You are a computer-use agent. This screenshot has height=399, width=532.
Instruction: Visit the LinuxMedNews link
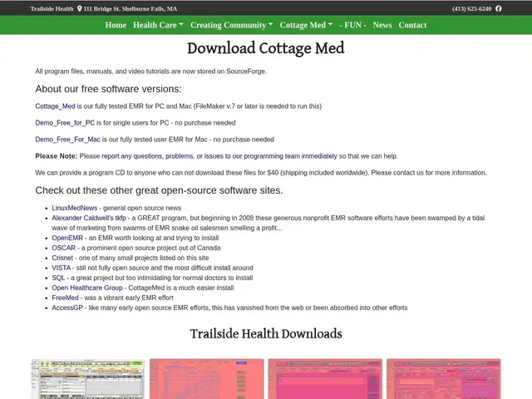[74, 208]
